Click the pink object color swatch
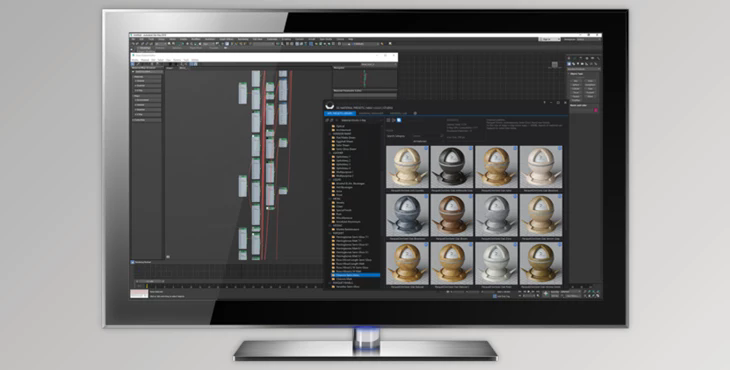 (596, 110)
